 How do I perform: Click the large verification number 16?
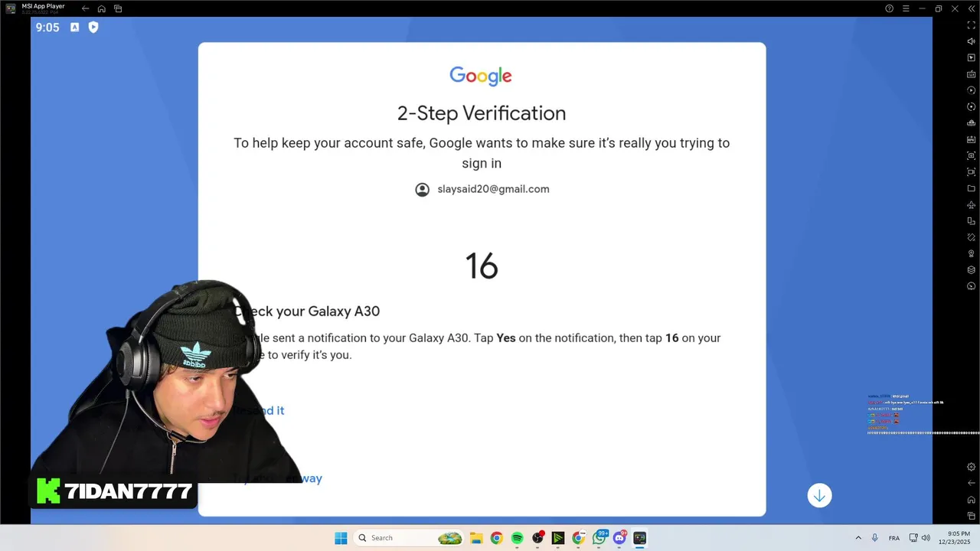[482, 266]
